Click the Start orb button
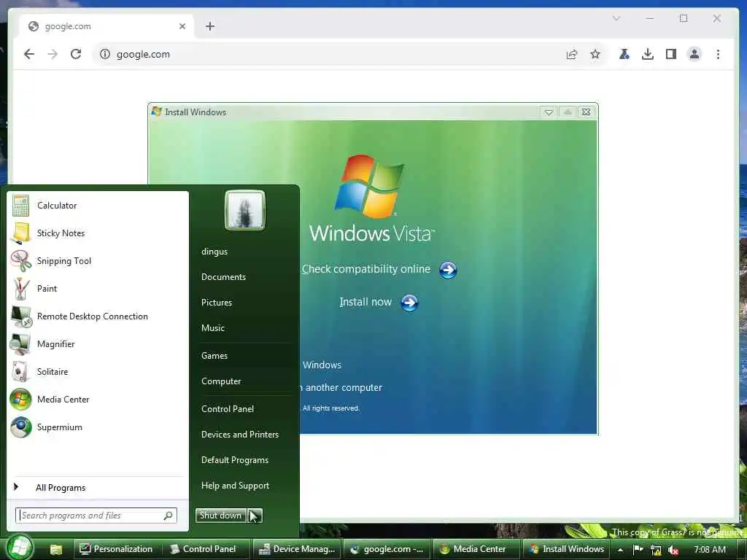 click(x=20, y=548)
